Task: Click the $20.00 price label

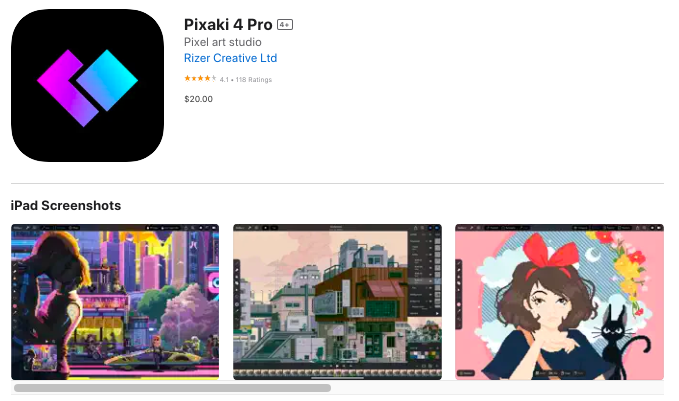Action: pyautogui.click(x=198, y=99)
